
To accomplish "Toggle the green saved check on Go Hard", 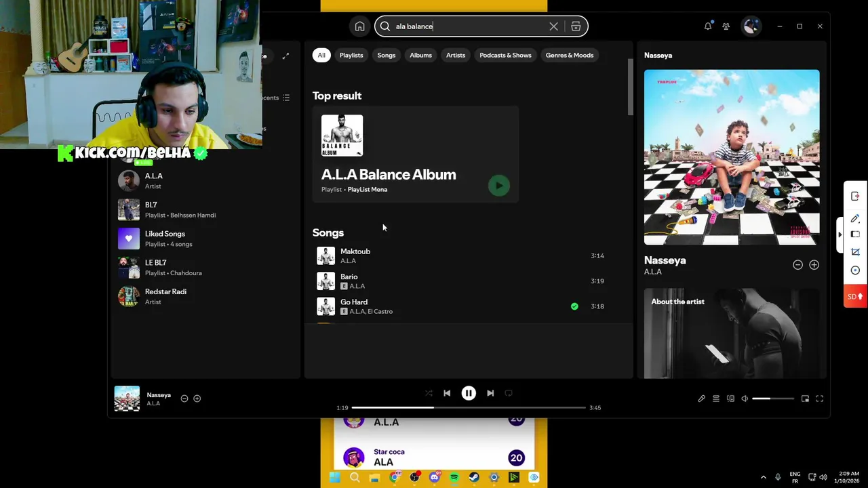I will coord(574,306).
